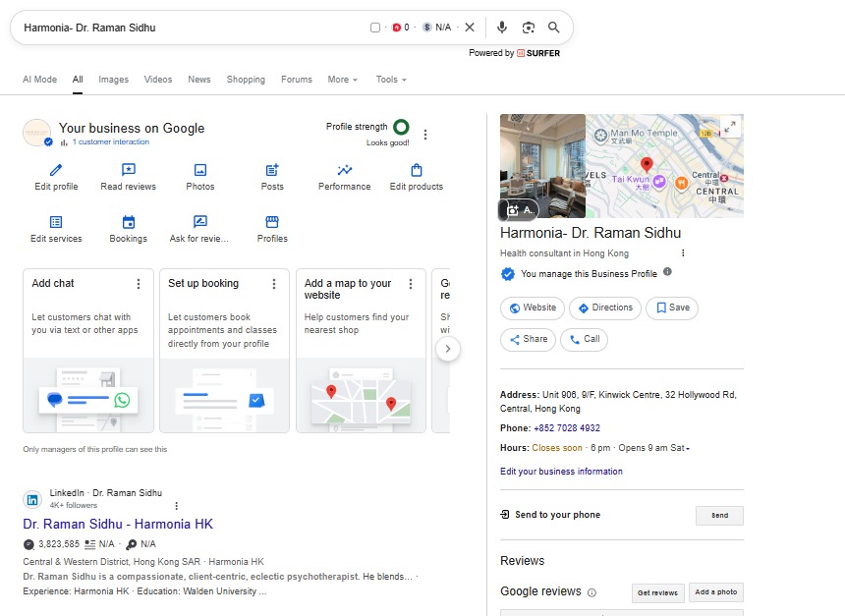Focus the Google search input field
This screenshot has height=616, width=845.
click(x=194, y=28)
